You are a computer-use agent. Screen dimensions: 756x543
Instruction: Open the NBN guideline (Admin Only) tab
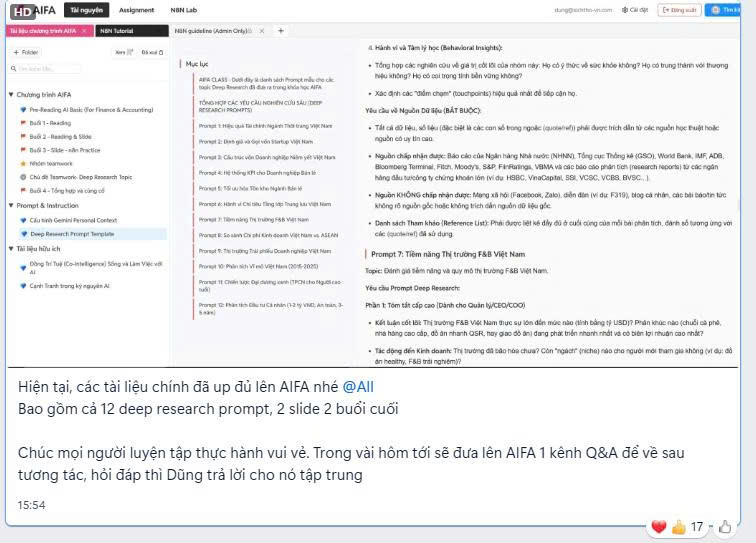pos(213,31)
